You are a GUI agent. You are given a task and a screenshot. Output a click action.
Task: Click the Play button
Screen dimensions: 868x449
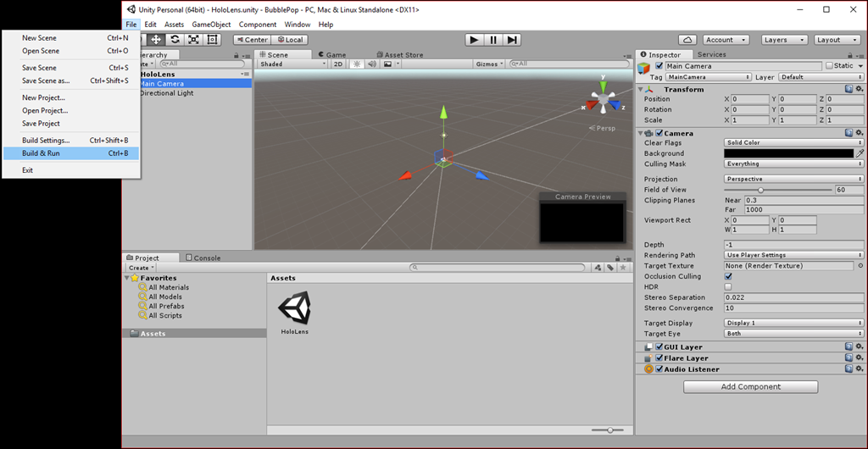coord(474,40)
